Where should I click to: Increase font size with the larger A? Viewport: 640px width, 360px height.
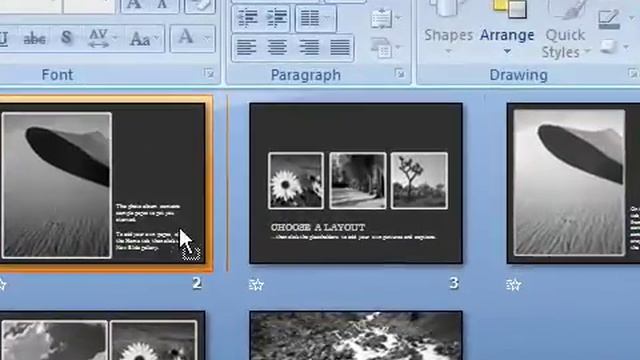(x=134, y=5)
